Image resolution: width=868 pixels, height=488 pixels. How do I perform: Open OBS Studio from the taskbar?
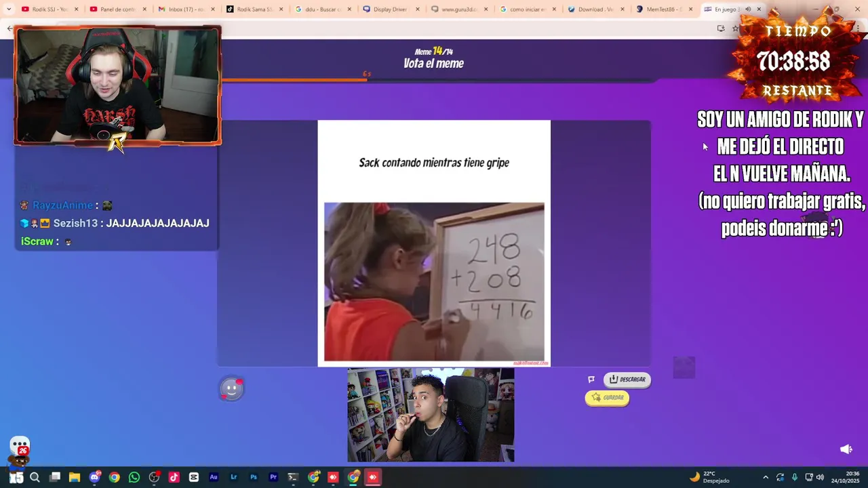[x=154, y=477]
